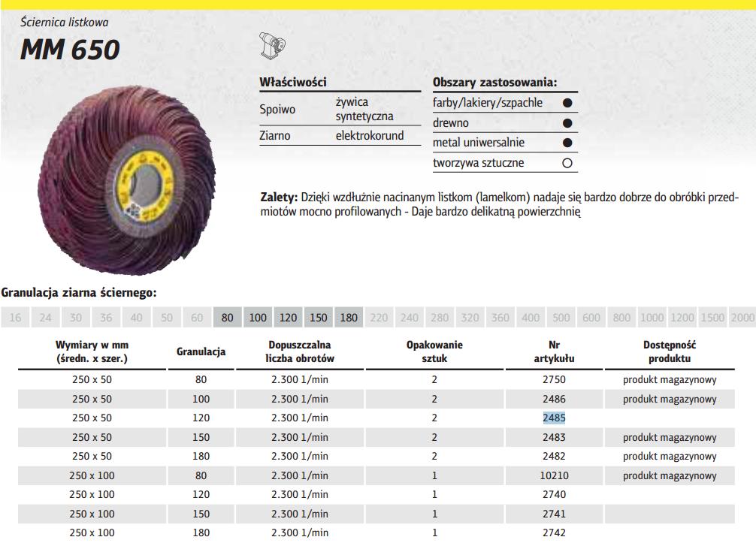Click 250 x 100 size in the 2742 row

tap(92, 533)
